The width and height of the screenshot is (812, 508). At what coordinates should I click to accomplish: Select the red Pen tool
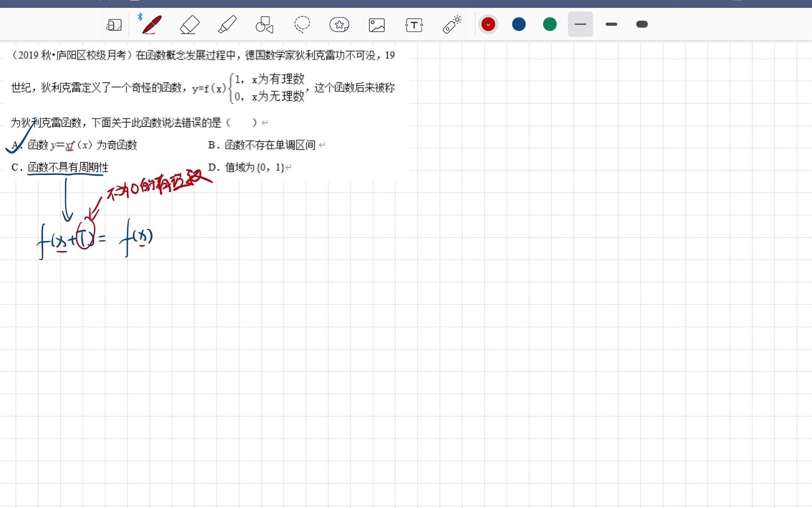pos(152,25)
